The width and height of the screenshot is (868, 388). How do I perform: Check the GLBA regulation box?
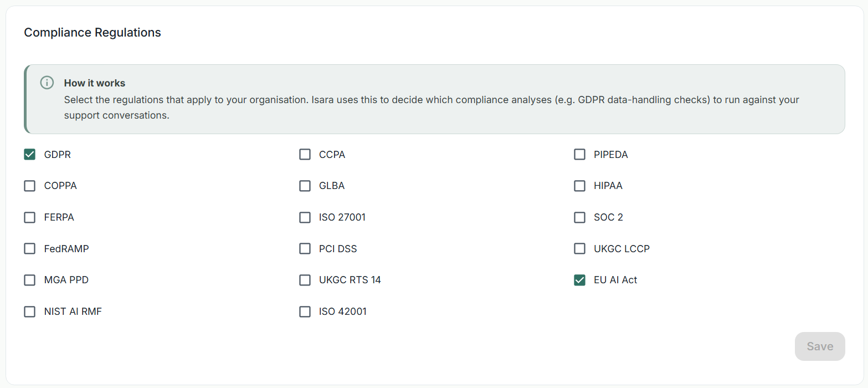pyautogui.click(x=305, y=186)
